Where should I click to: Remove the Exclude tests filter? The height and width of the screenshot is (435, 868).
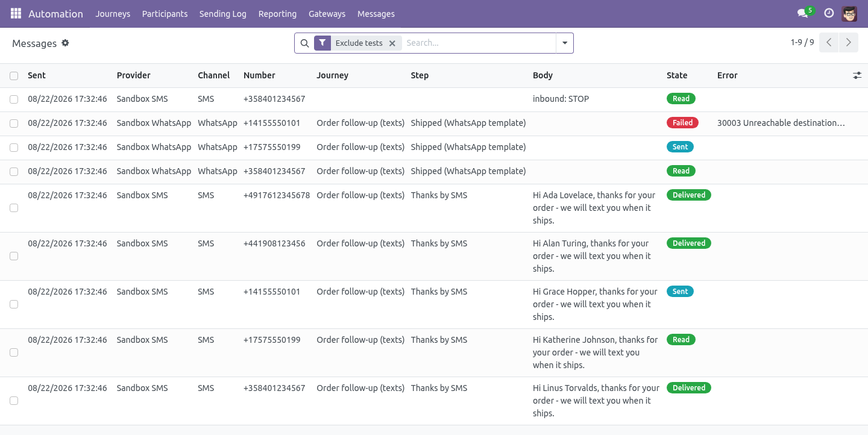click(392, 43)
